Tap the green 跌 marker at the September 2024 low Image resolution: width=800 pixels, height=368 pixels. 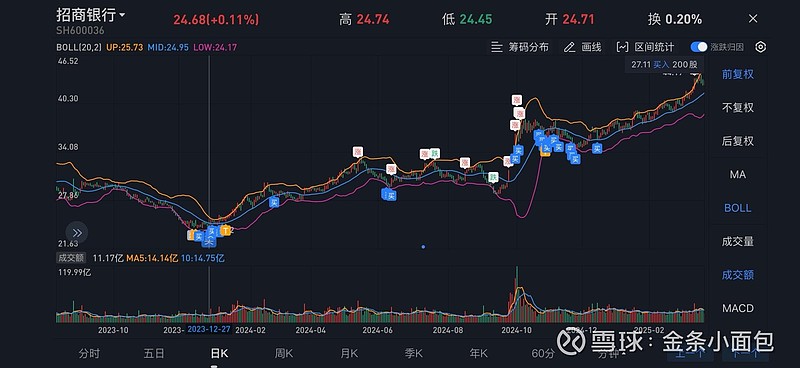tap(493, 178)
